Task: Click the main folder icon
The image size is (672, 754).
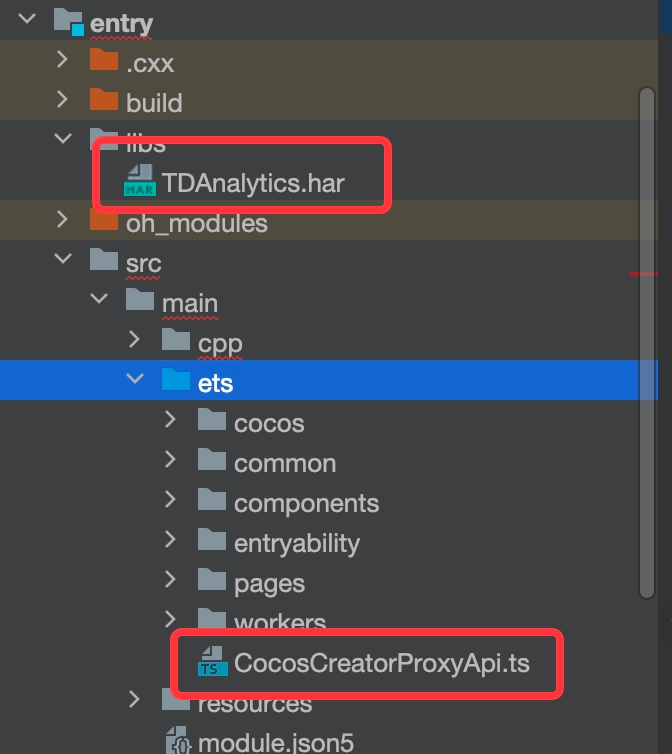Action: pos(140,300)
